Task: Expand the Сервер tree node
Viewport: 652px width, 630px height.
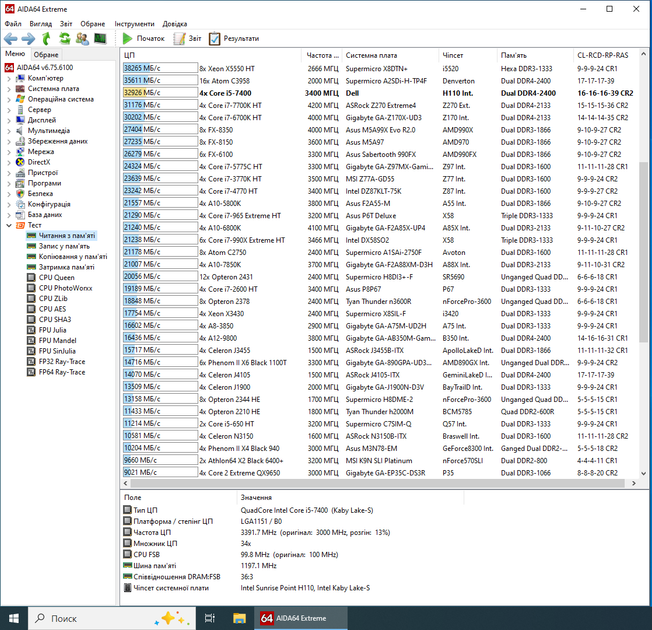Action: pyautogui.click(x=9, y=110)
